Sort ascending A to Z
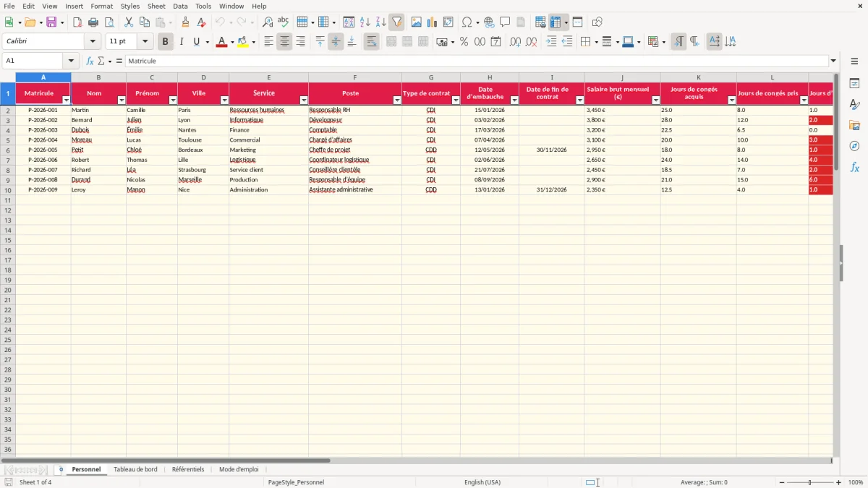The width and height of the screenshot is (868, 488). tap(365, 22)
